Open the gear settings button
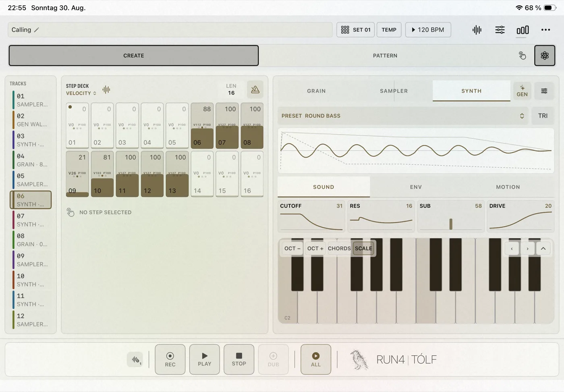This screenshot has width=564, height=392. tap(545, 56)
